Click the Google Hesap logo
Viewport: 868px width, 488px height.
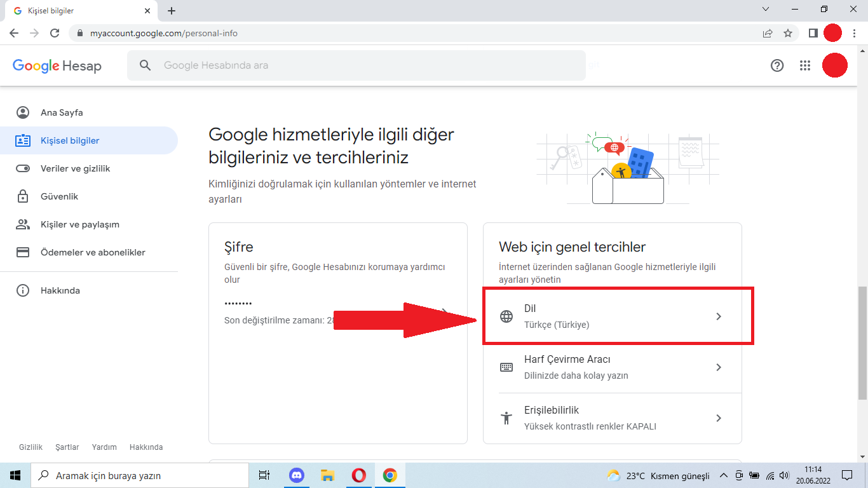[x=57, y=65]
